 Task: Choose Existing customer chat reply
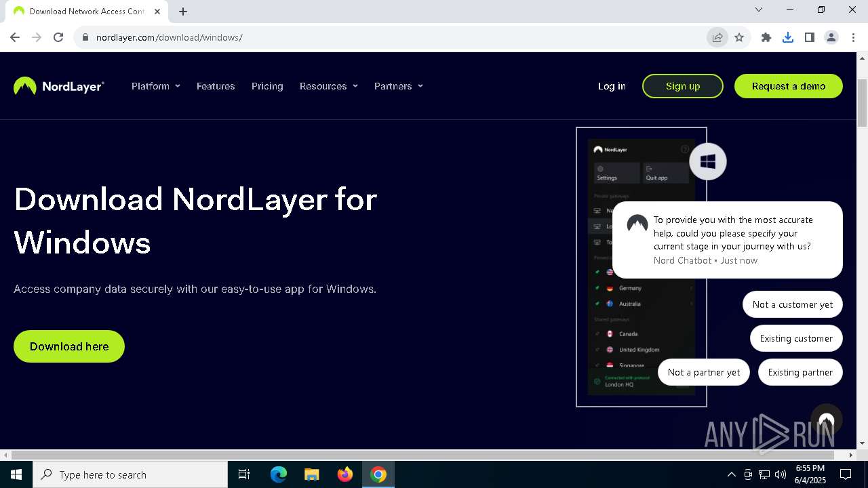(x=796, y=338)
